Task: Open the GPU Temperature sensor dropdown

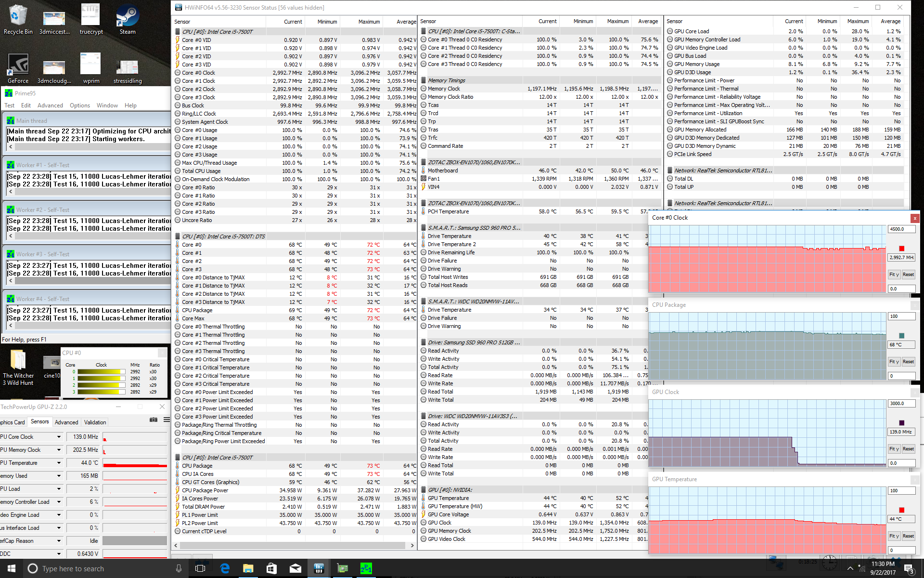Action: coord(59,463)
